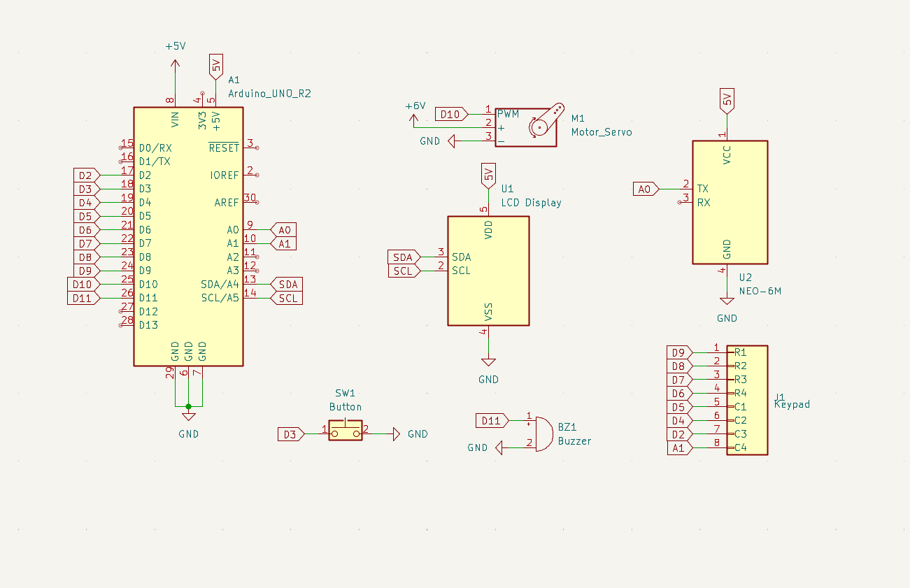
Task: Click the +5V power arrow above VIN
Action: [x=175, y=64]
